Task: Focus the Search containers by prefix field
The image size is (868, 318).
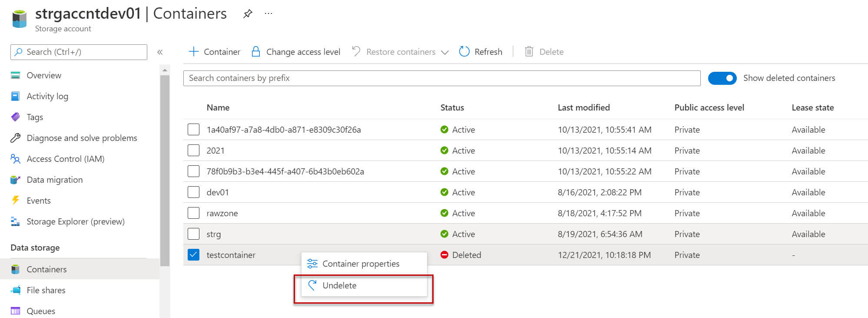Action: tap(441, 78)
